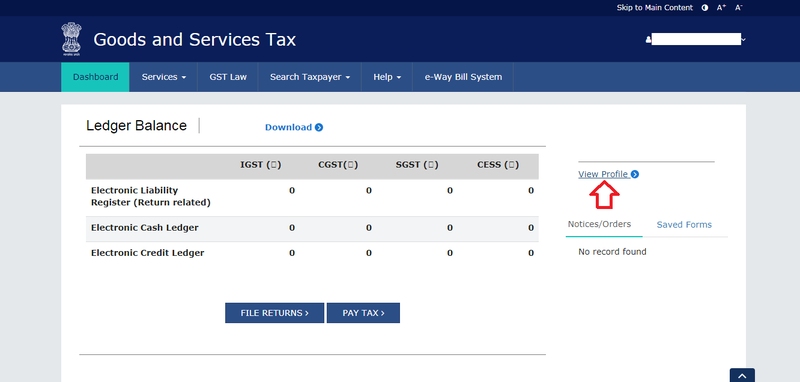Expand the Help menu
This screenshot has width=800, height=382.
point(387,77)
